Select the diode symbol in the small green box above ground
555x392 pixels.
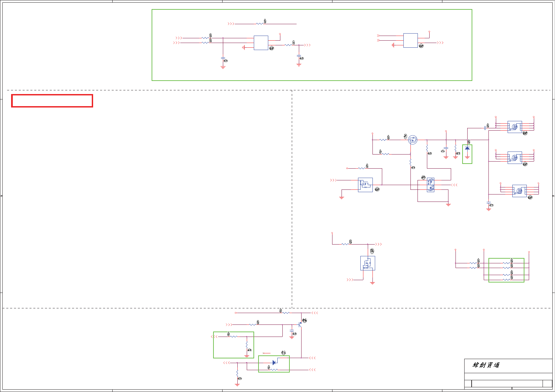coord(467,148)
